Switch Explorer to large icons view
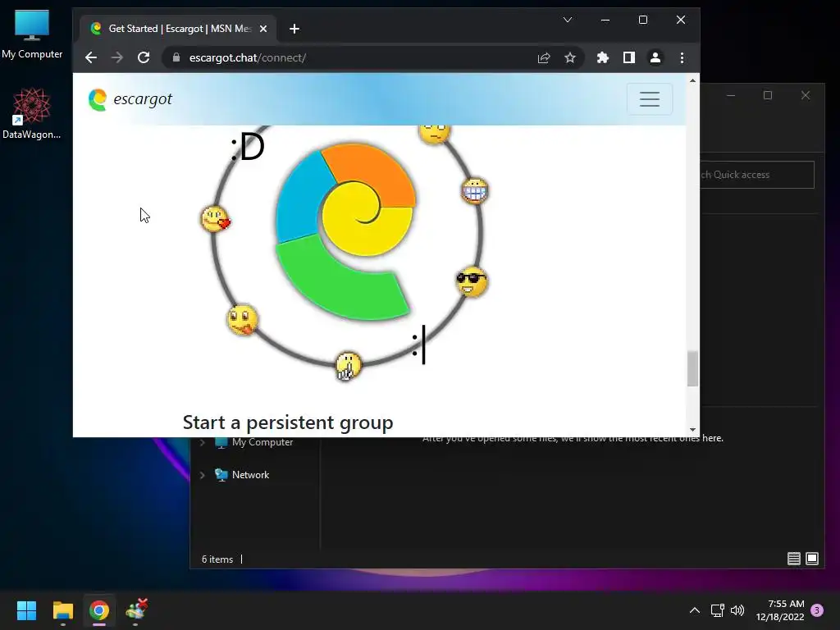Viewport: 840px width, 630px height. tap(812, 559)
